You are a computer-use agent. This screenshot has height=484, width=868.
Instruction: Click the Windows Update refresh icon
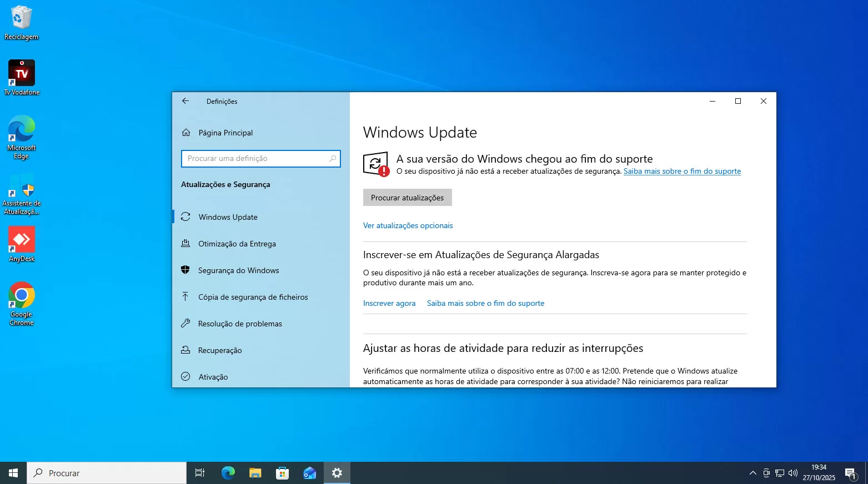186,217
